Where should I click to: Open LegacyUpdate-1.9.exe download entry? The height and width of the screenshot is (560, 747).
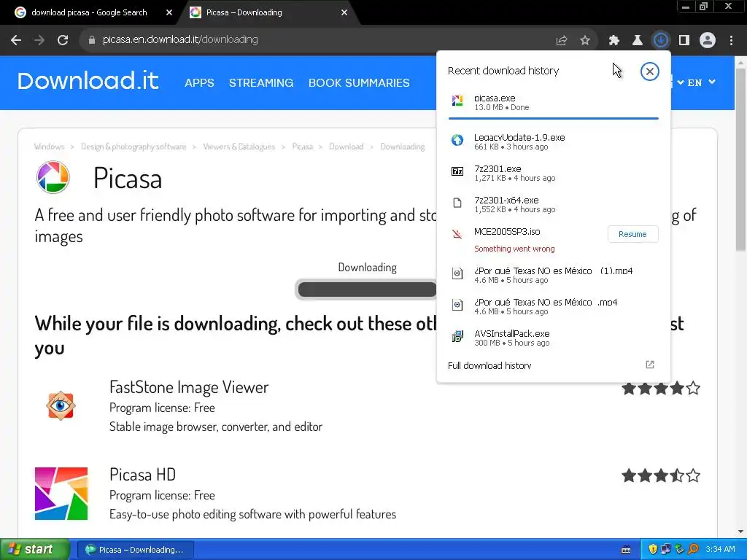[553, 141]
